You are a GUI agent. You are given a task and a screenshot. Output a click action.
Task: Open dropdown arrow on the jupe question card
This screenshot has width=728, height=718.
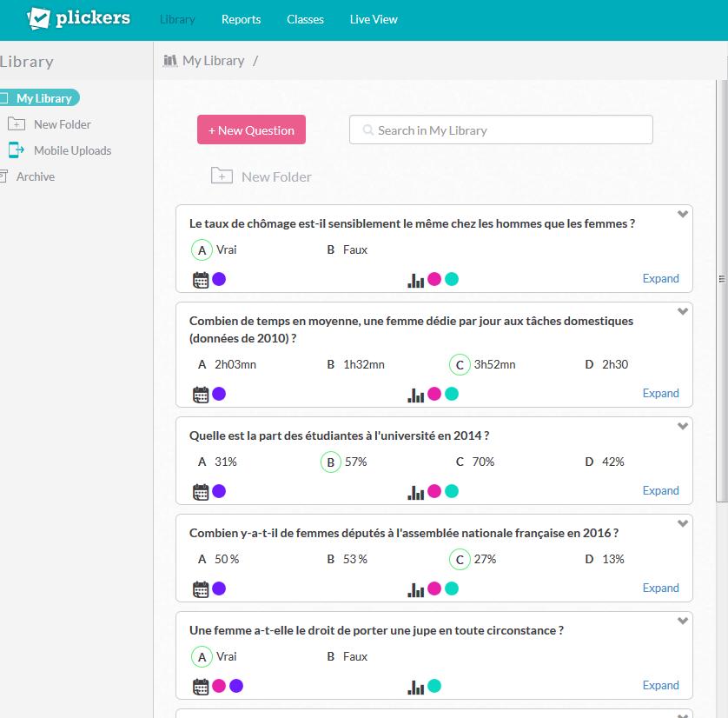(683, 621)
